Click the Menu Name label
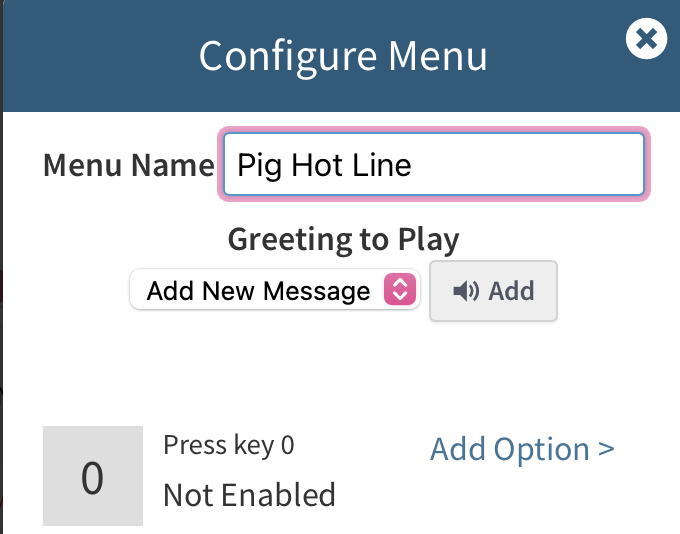Image resolution: width=680 pixels, height=534 pixels. pos(128,165)
